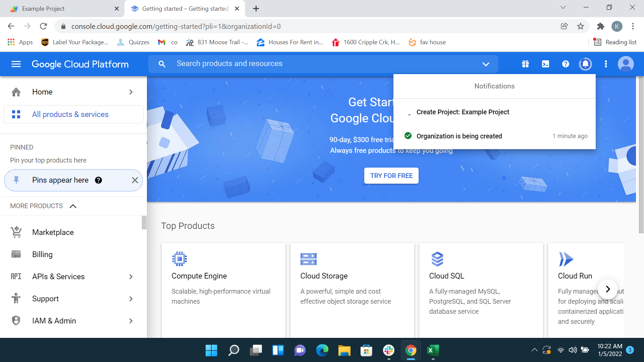Open a new Chrome tab
Screen dimensions: 644x362
pyautogui.click(x=256, y=9)
